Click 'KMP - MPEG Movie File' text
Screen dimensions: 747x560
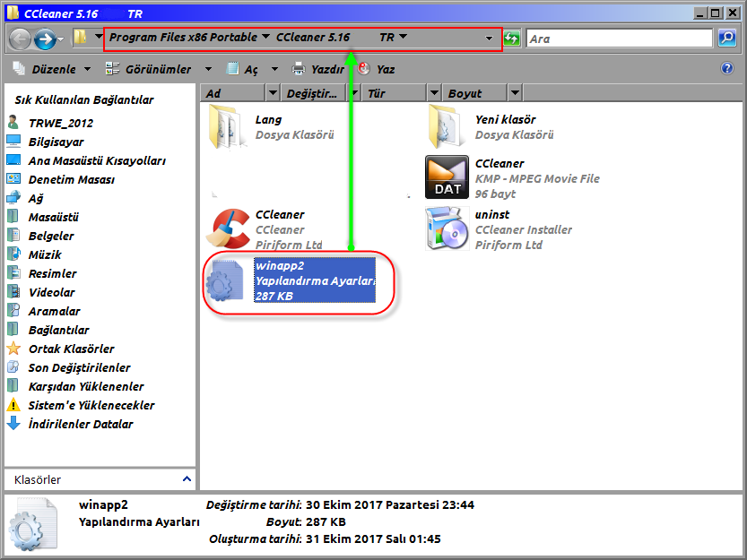(x=537, y=178)
